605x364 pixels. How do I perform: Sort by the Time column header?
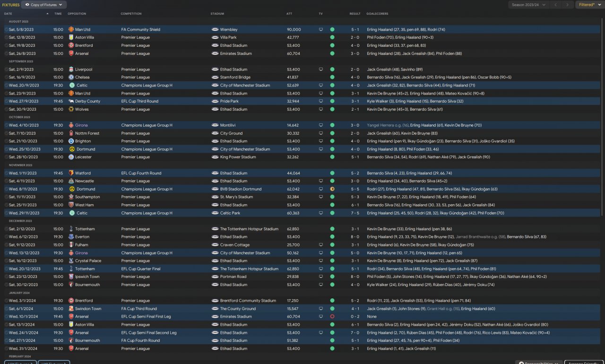pyautogui.click(x=58, y=14)
